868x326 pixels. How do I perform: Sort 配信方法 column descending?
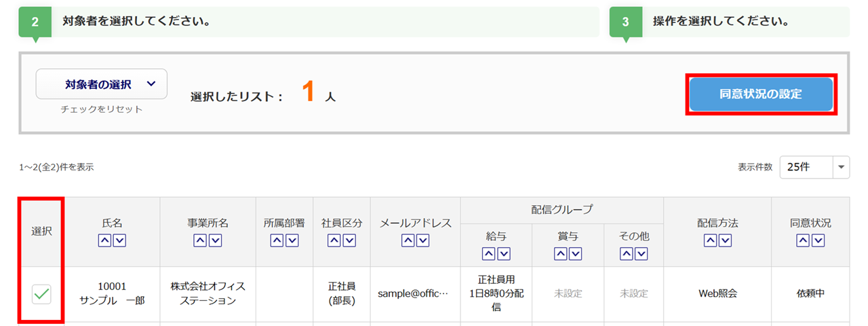725,240
